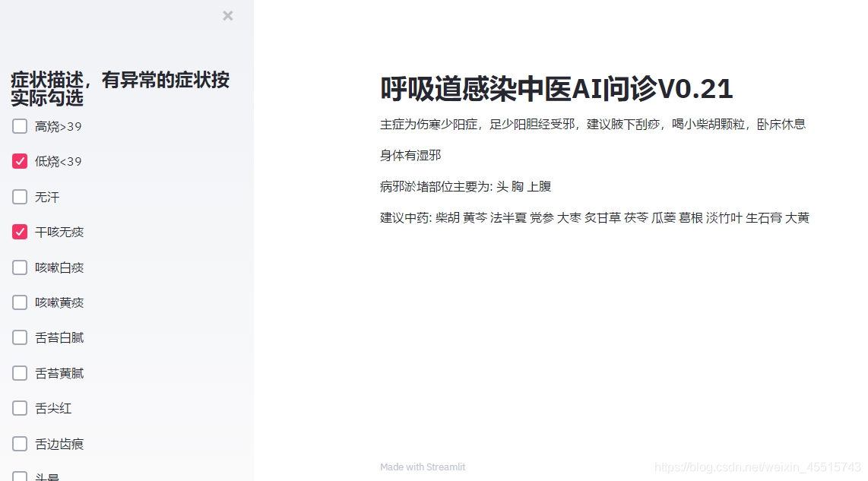Tick the 舌尖红 checkbox
Screen dimensions: 868x481
20,408
